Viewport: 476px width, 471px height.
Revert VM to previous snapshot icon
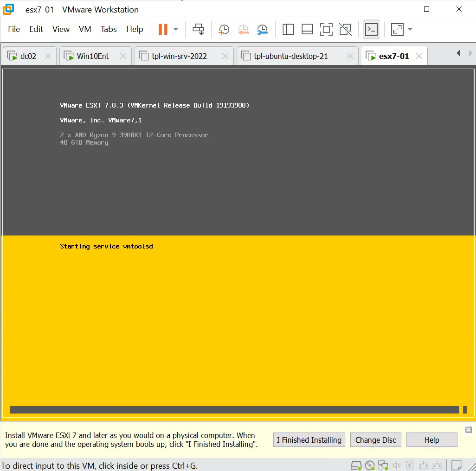tap(243, 29)
